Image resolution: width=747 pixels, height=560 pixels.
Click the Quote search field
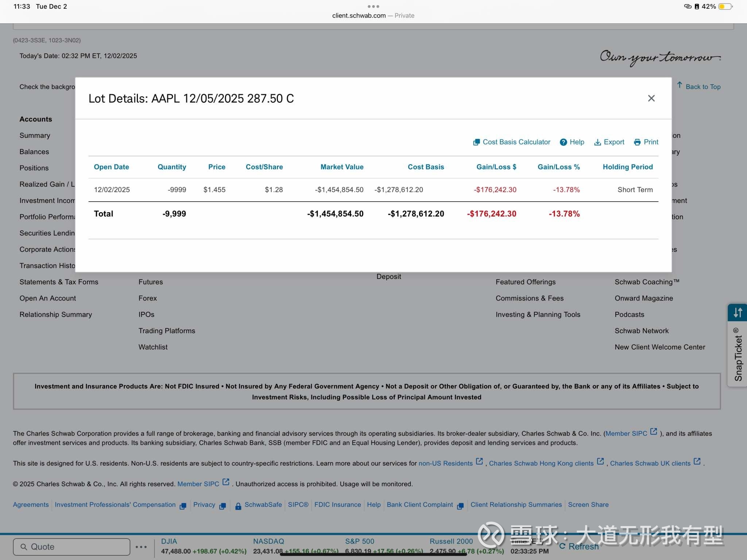pos(71,547)
